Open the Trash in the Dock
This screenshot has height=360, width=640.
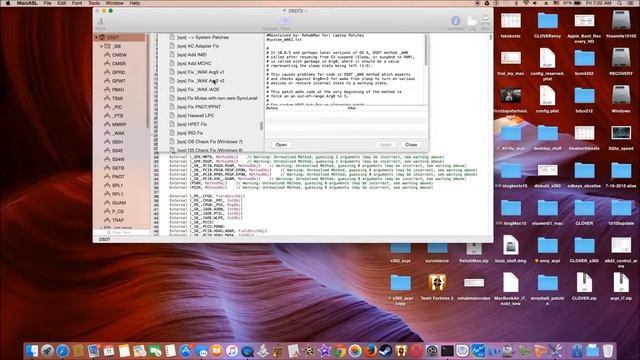pyautogui.click(x=608, y=351)
